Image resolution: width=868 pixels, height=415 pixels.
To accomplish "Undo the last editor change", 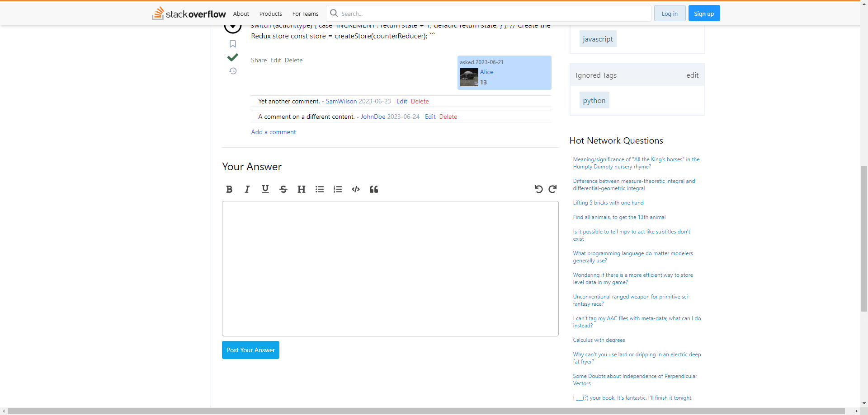I will [x=538, y=189].
